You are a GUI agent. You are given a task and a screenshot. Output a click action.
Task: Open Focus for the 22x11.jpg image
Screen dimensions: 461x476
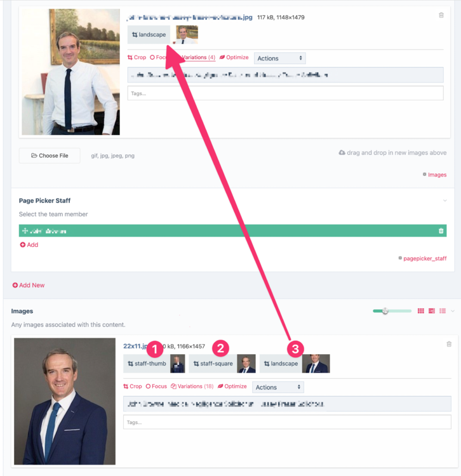(156, 387)
